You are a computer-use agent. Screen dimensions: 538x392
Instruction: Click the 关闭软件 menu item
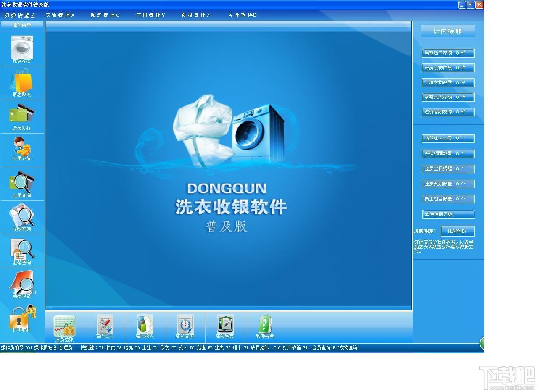242,15
